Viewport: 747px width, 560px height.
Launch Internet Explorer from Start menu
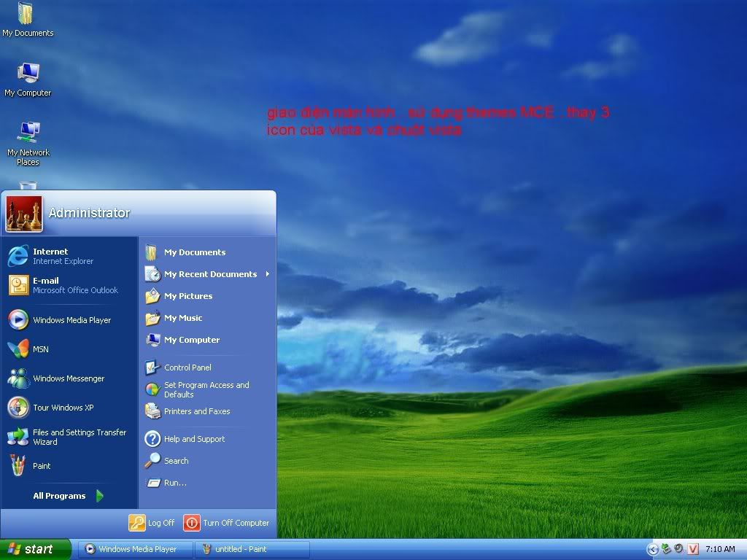point(69,256)
